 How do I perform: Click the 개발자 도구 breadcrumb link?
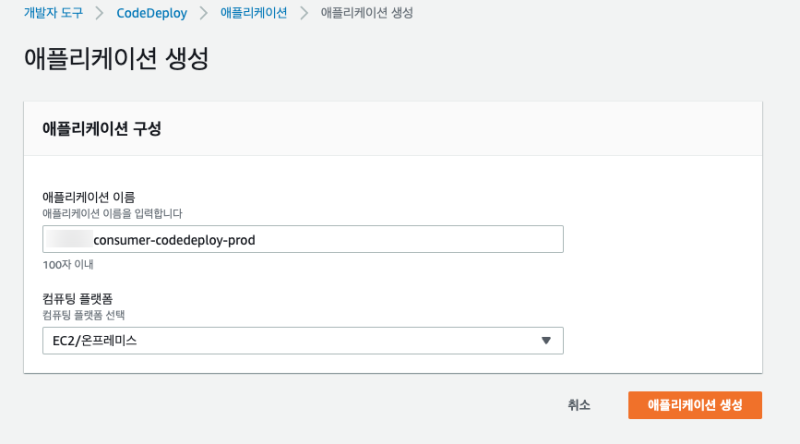(x=52, y=13)
